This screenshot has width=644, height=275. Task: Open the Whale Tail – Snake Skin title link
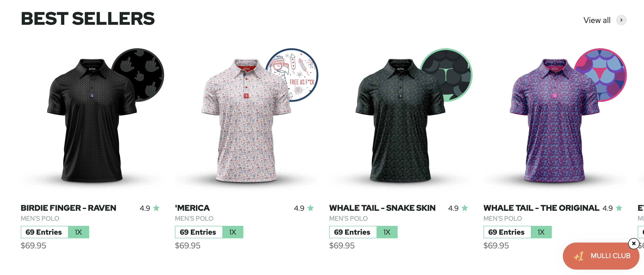[382, 208]
